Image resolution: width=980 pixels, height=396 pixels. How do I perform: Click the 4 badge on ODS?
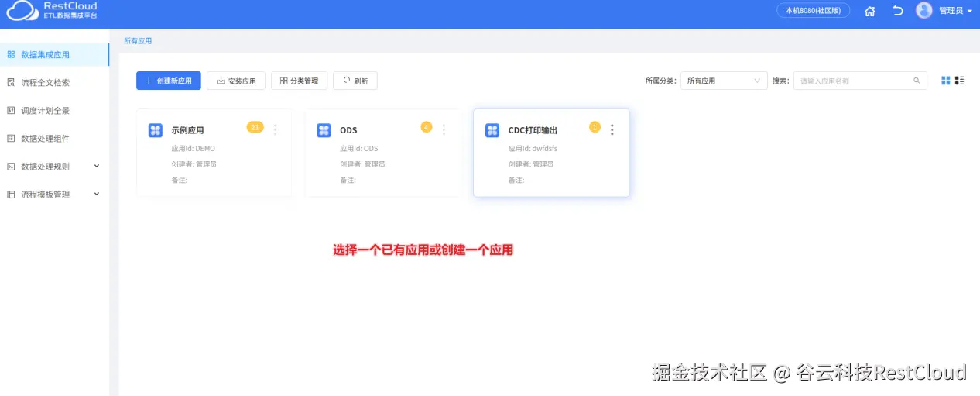coord(427,127)
